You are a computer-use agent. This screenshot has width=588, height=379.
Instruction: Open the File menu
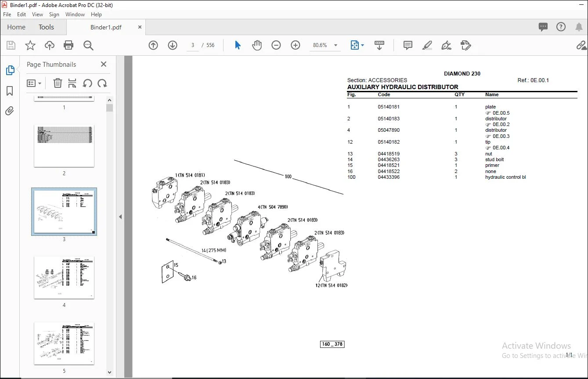click(x=7, y=14)
